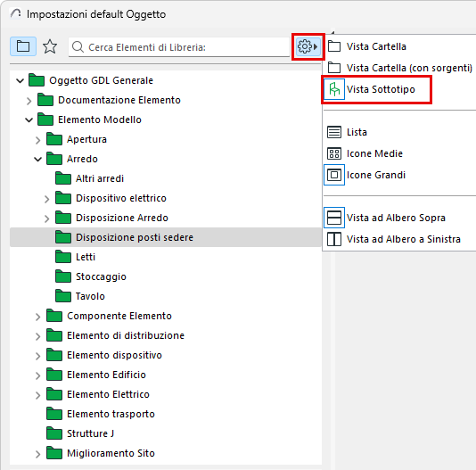Click green folder icon of Letti
The height and width of the screenshot is (470, 476).
(63, 257)
